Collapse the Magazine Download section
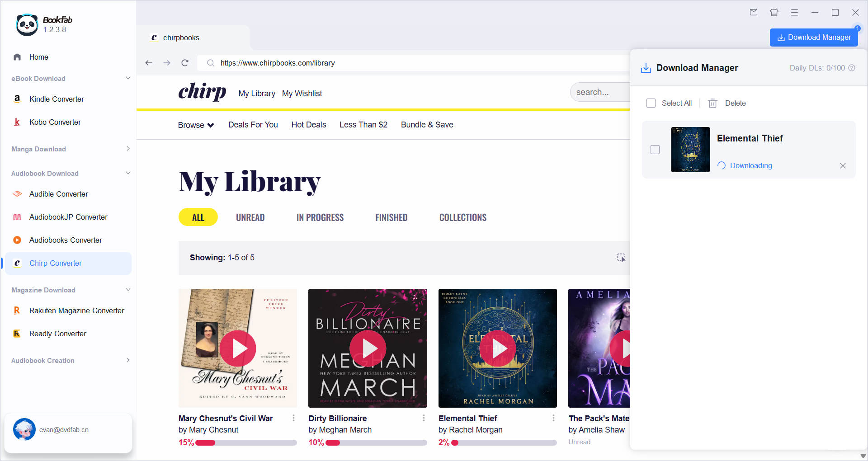This screenshot has height=461, width=868. click(x=128, y=290)
